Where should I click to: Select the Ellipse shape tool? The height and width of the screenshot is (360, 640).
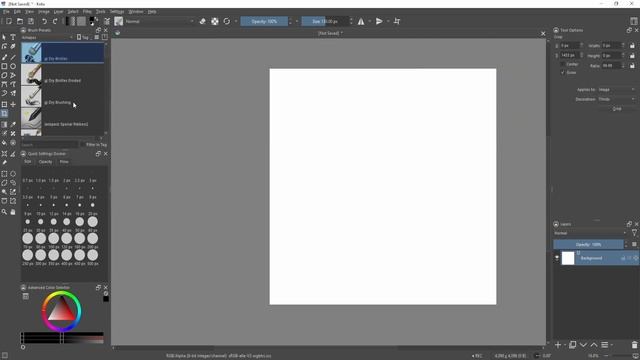pyautogui.click(x=13, y=66)
